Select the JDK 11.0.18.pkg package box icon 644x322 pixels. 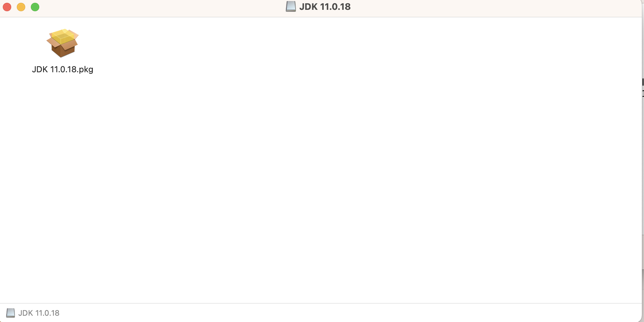click(x=62, y=43)
